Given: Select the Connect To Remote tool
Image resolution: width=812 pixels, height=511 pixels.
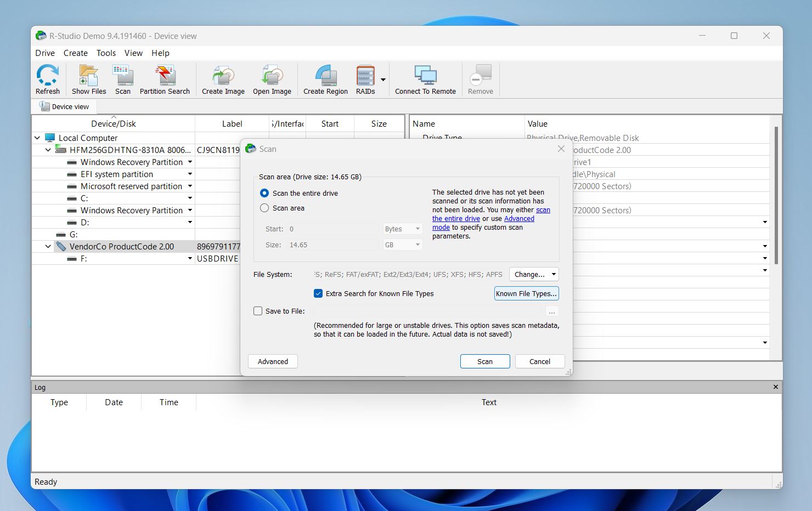Looking at the screenshot, I should (x=425, y=78).
